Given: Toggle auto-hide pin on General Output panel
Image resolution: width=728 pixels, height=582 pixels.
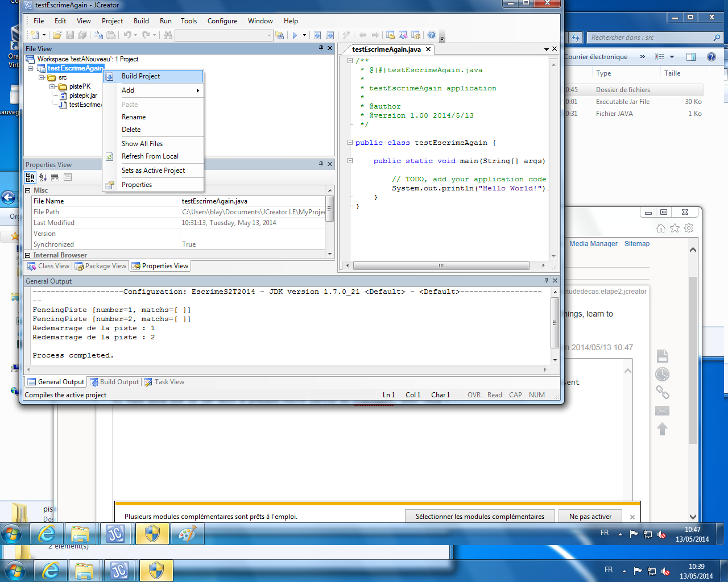Looking at the screenshot, I should click(546, 281).
